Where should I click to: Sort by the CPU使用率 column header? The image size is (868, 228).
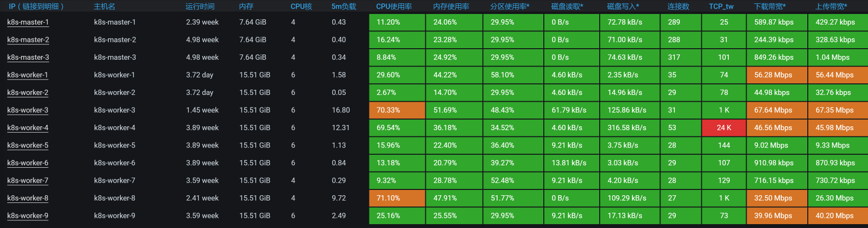394,6
